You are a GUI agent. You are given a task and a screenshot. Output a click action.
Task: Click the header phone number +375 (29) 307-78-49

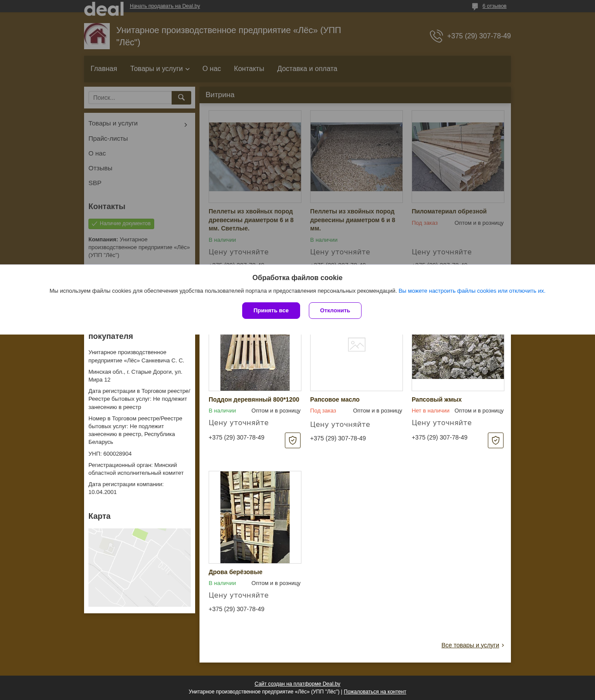point(479,36)
